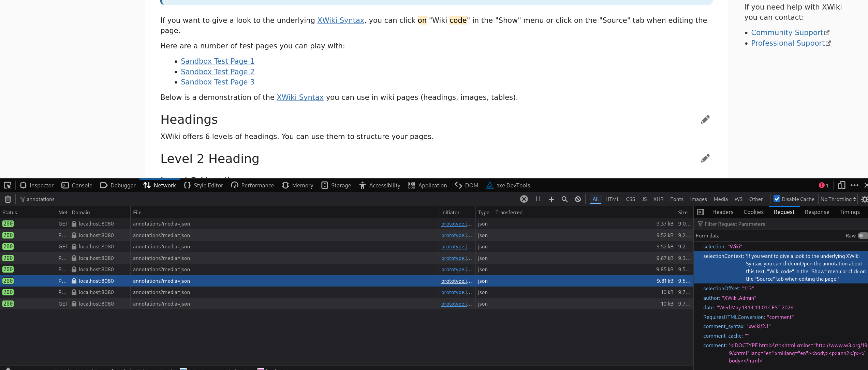Show the Cookies tab of the request

[x=753, y=212]
